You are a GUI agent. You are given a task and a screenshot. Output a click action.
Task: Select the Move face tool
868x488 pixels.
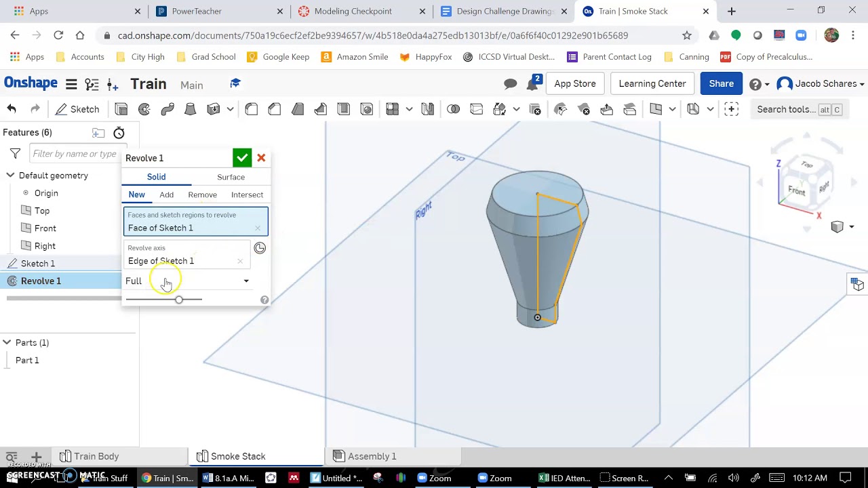[x=607, y=109]
